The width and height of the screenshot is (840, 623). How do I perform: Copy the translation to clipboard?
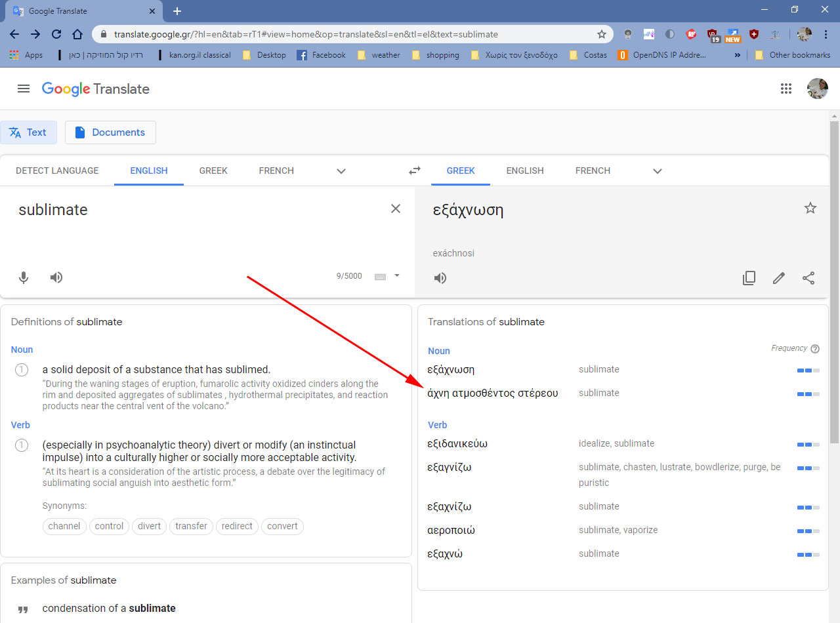click(x=749, y=278)
